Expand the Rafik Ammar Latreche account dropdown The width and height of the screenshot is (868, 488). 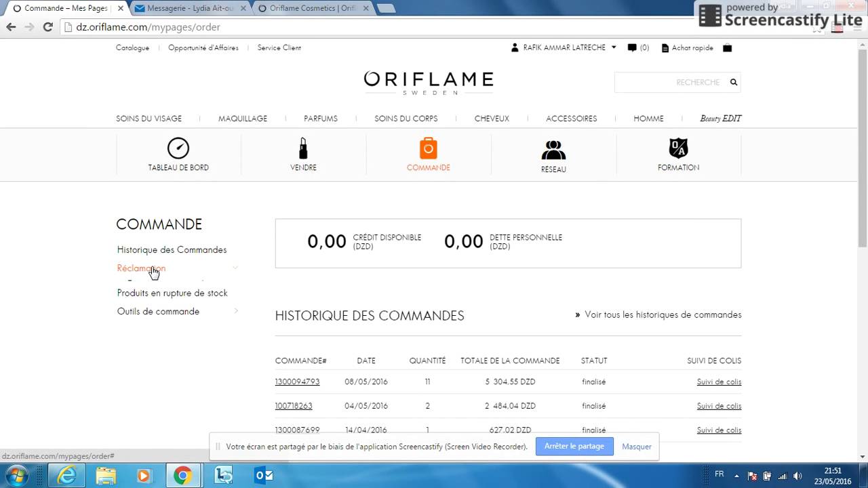pos(614,47)
